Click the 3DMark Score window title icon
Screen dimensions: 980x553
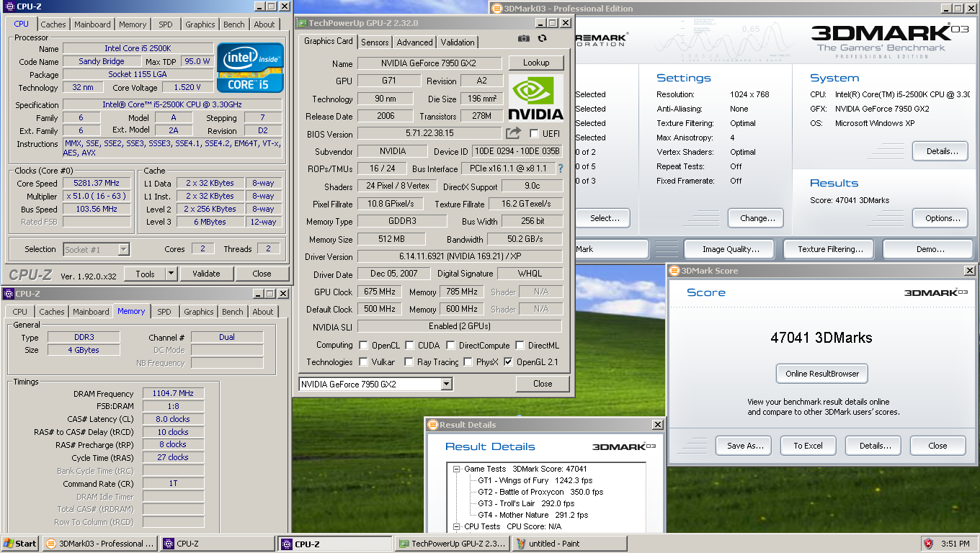point(674,271)
